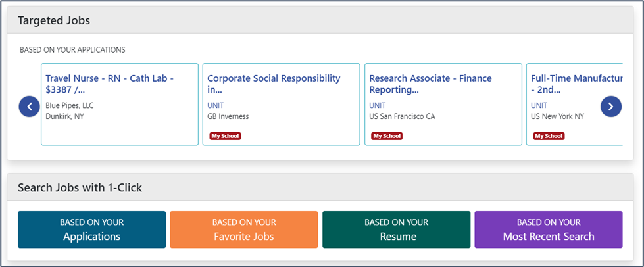Click UNIT employer link in Inverness card
Viewport: 644px width, 267px height.
pyautogui.click(x=216, y=106)
